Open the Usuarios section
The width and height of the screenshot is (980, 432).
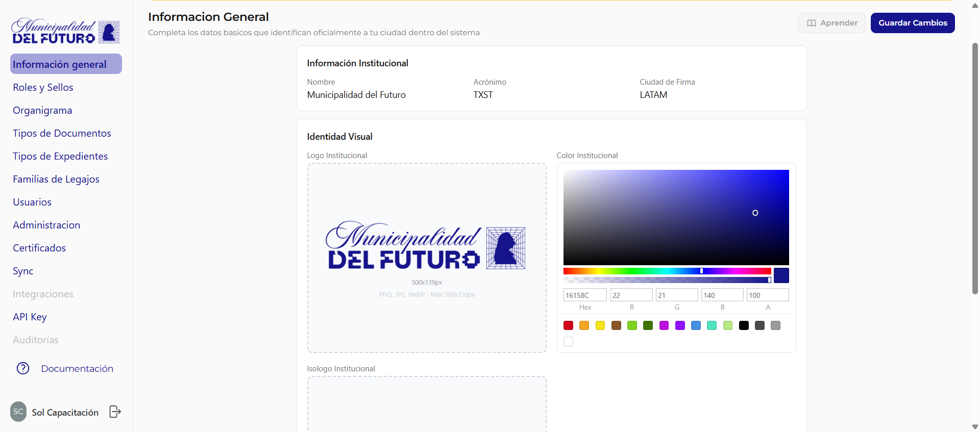pos(32,202)
